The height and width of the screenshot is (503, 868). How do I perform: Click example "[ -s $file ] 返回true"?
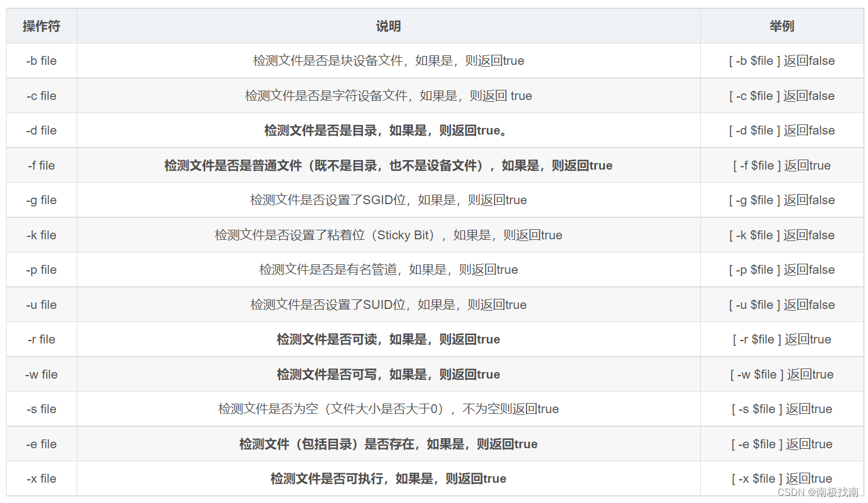782,409
